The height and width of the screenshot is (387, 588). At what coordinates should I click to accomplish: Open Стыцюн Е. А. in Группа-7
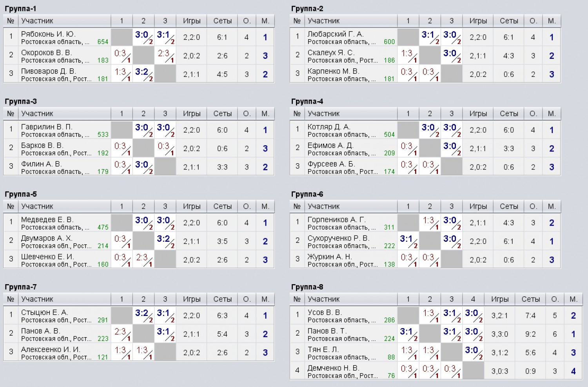pyautogui.click(x=45, y=312)
